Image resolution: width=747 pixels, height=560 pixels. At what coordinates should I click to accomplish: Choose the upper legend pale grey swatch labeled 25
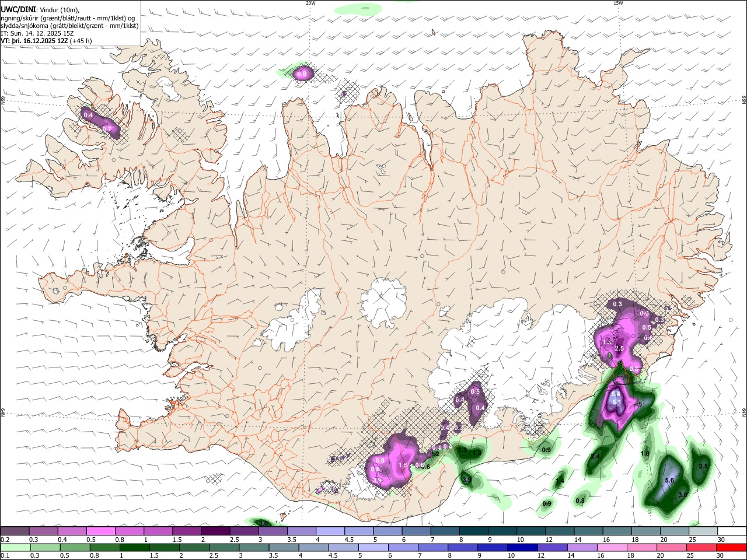click(703, 531)
